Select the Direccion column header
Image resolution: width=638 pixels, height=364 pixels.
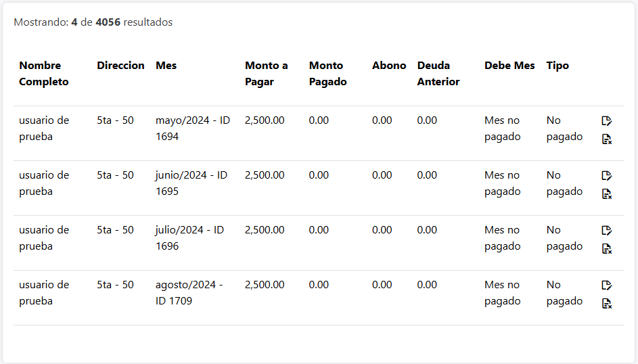click(x=120, y=66)
